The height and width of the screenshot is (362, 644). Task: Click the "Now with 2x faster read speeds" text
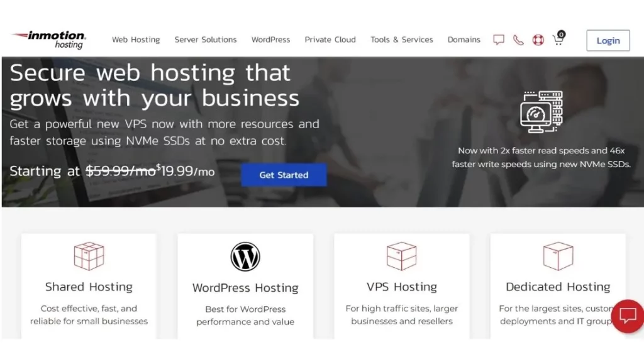point(541,157)
